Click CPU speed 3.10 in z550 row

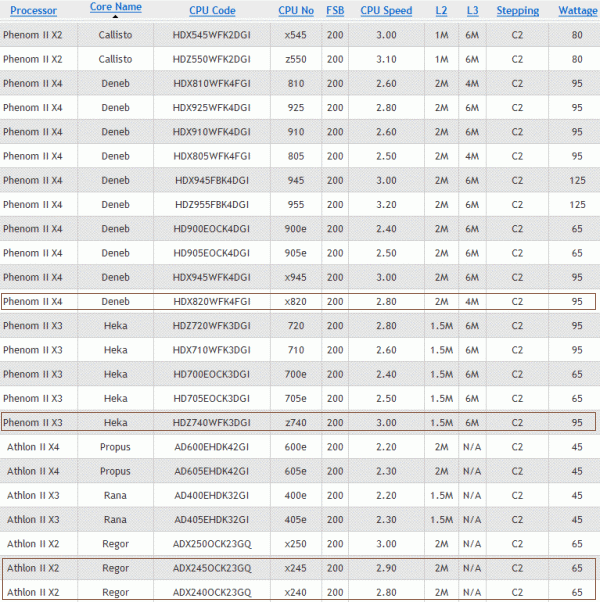pos(386,59)
